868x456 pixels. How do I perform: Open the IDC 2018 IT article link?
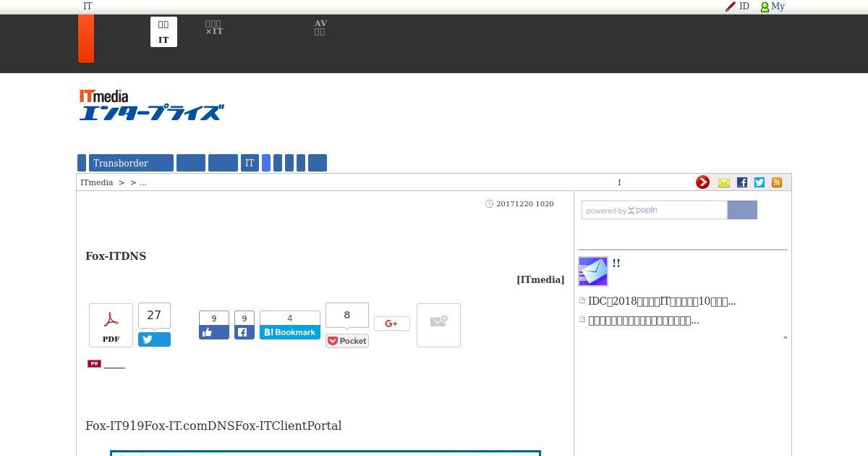662,301
